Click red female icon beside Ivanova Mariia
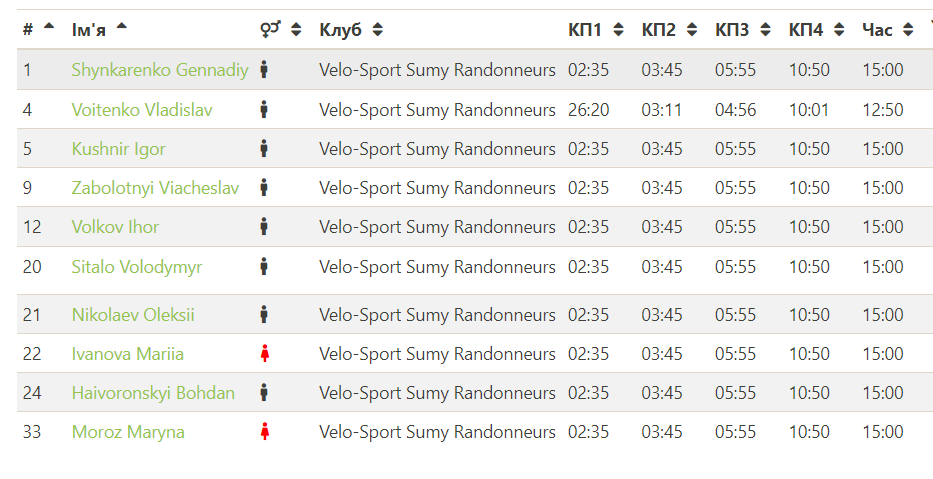The height and width of the screenshot is (479, 933). [264, 354]
